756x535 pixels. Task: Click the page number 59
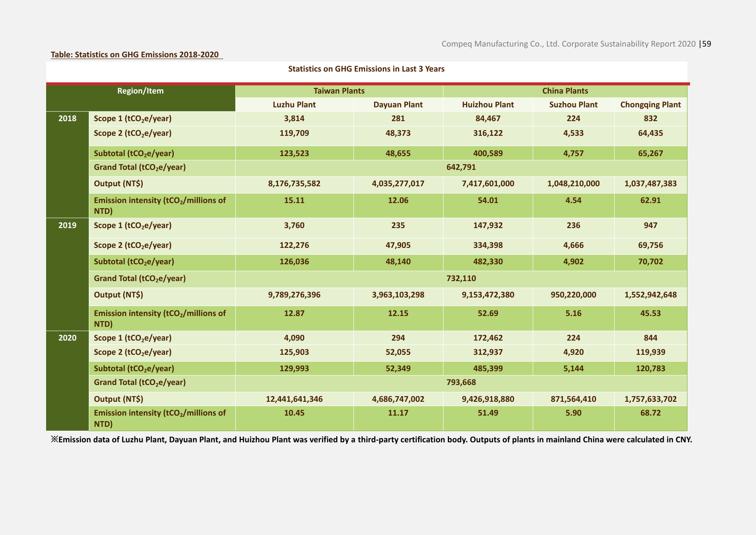706,44
